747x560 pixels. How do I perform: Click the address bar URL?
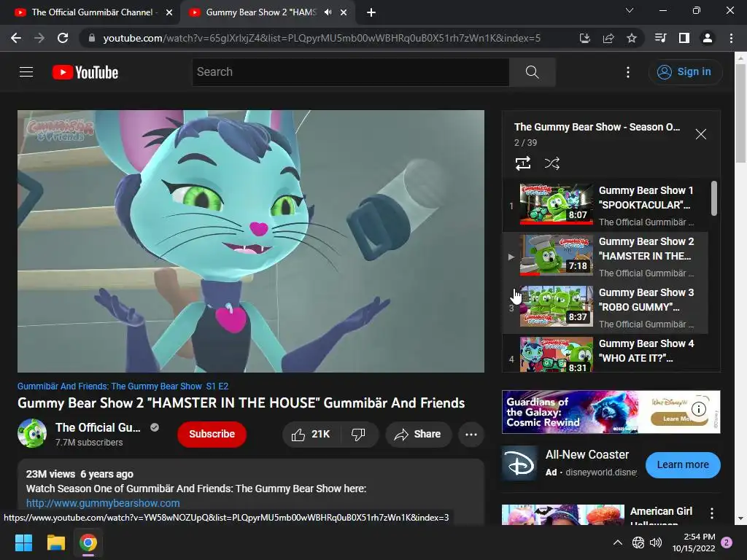[x=322, y=38]
